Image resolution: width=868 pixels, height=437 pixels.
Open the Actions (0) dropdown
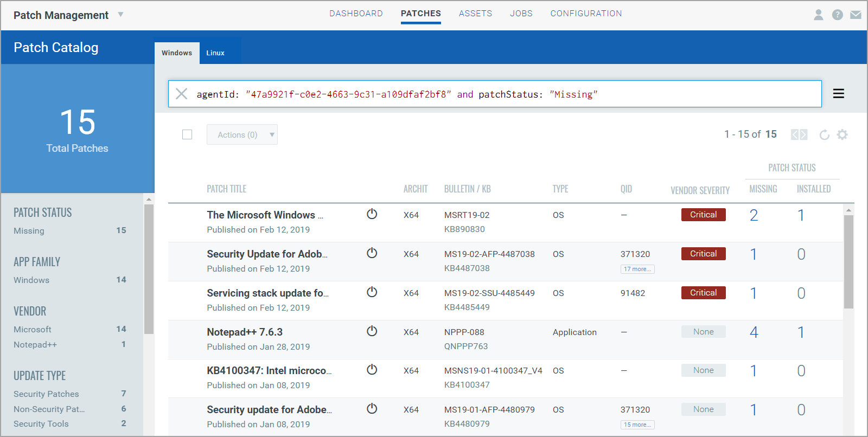point(242,134)
